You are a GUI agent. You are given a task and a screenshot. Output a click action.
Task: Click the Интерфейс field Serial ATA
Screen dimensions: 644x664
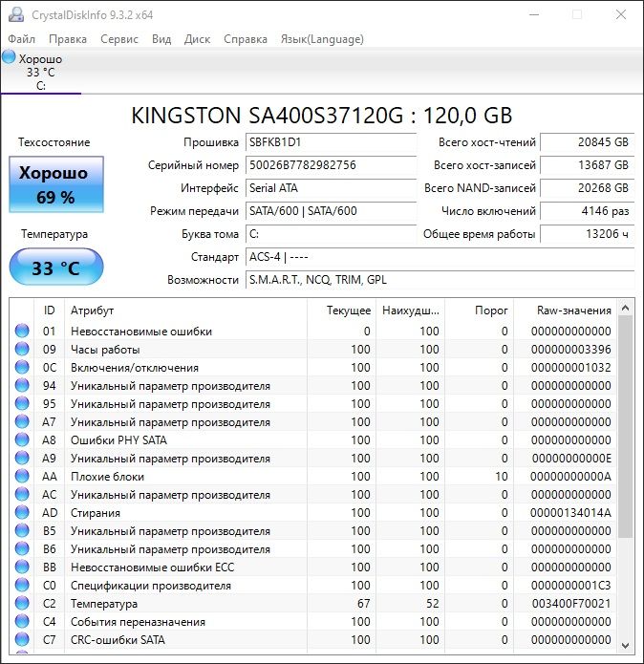pos(331,188)
